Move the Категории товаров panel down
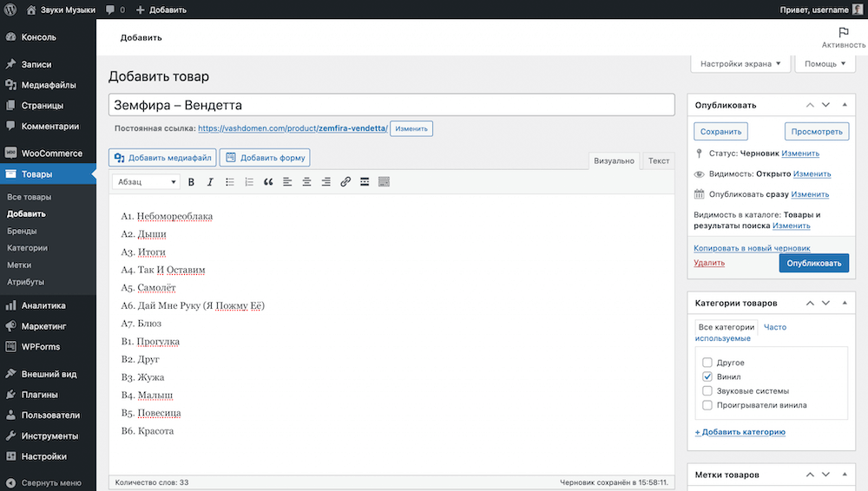Image resolution: width=868 pixels, height=491 pixels. pyautogui.click(x=826, y=303)
